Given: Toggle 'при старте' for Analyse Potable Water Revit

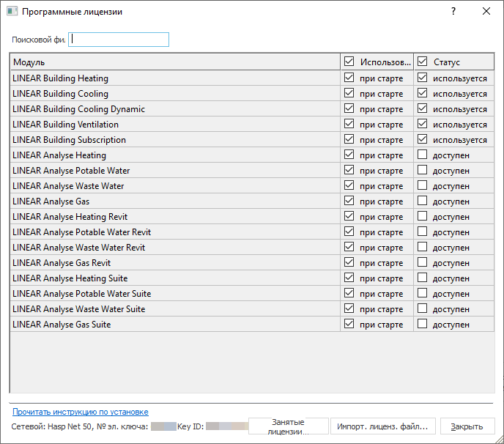Looking at the screenshot, I should (349, 232).
